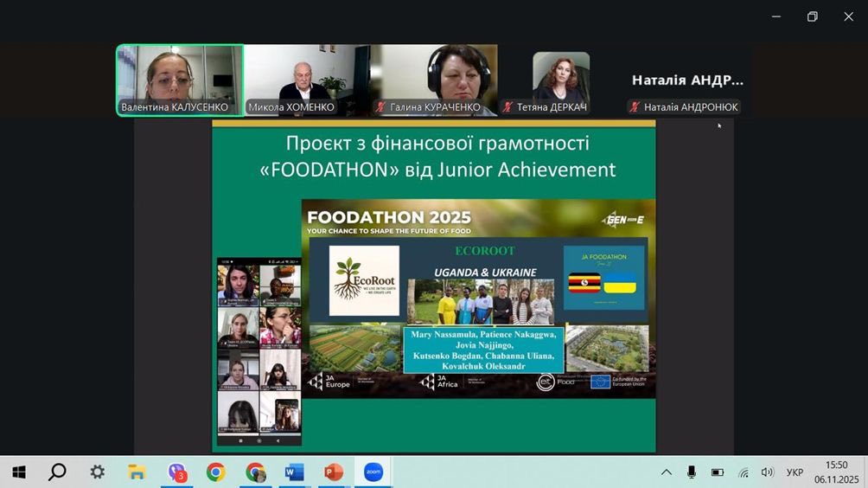Select Микола ХОМЕНКО video tile
The image size is (868, 488).
coord(307,80)
